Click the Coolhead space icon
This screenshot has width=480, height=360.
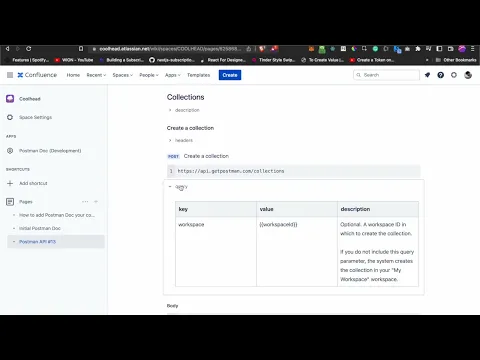10,99
